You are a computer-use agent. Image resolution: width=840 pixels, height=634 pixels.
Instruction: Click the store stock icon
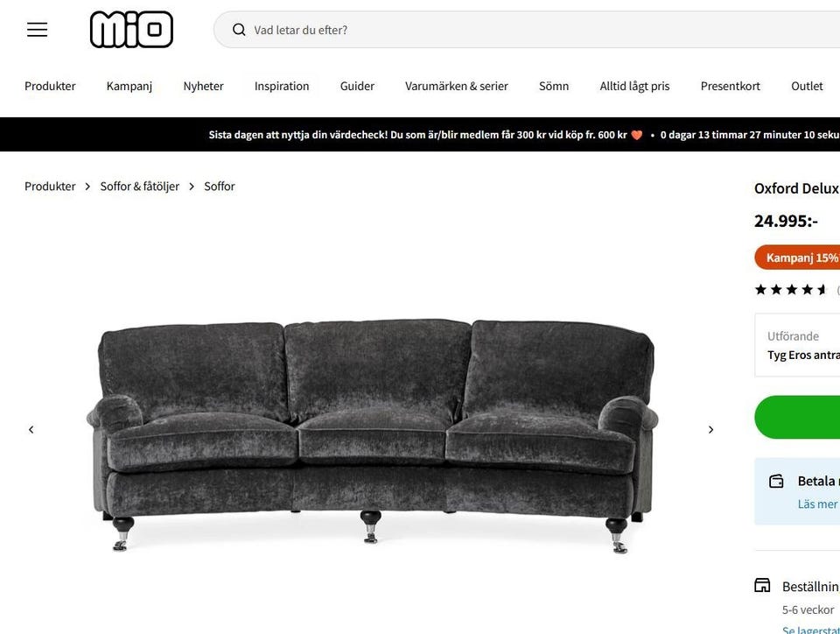(762, 585)
